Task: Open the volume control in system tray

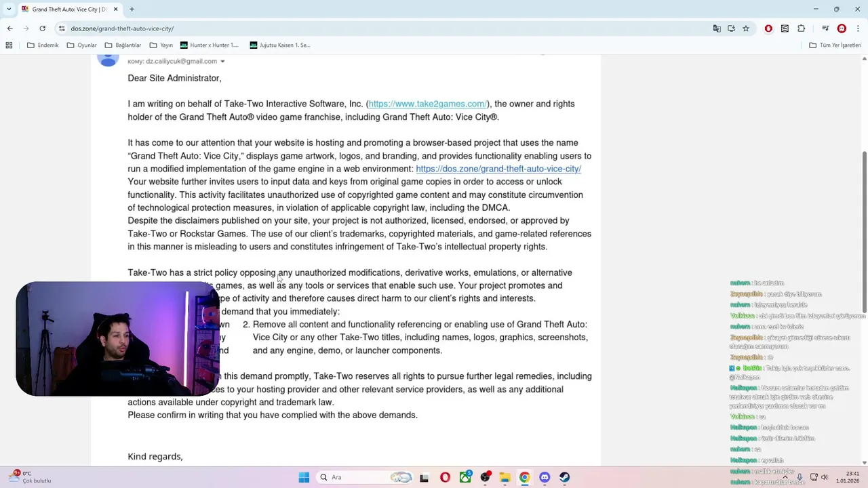Action: tap(825, 477)
